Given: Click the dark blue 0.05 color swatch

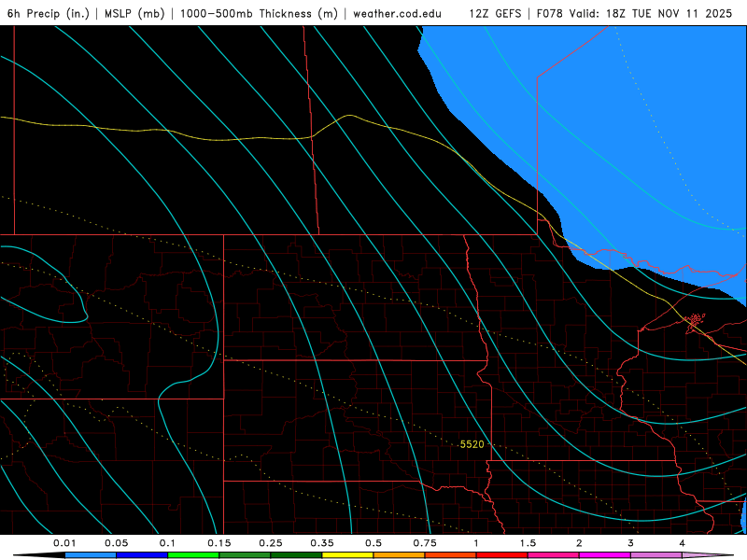Looking at the screenshot, I should [x=142, y=555].
